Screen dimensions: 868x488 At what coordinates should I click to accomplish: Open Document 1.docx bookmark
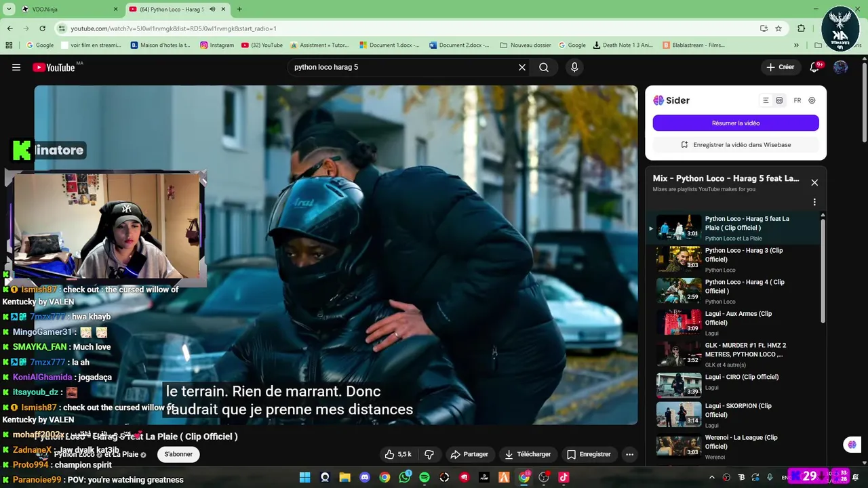pos(390,45)
